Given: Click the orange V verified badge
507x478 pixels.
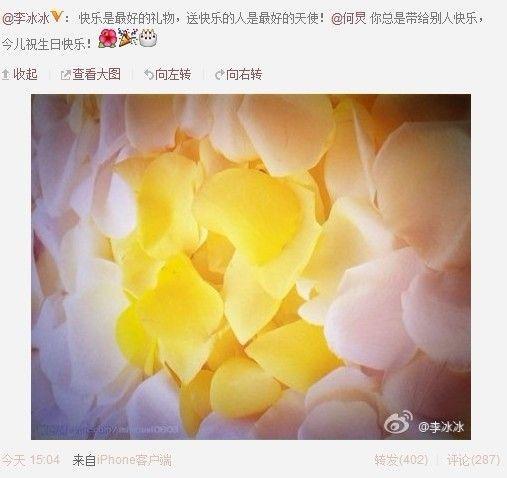Looking at the screenshot, I should click(56, 17).
